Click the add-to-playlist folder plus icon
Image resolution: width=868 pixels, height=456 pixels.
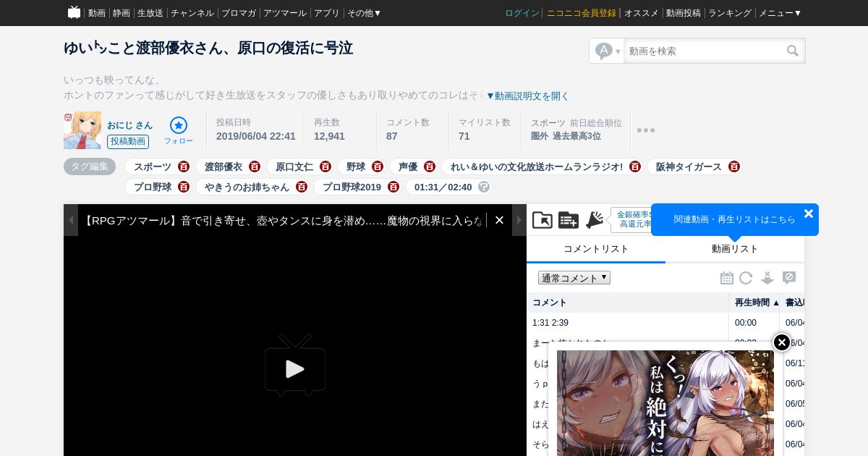tap(569, 220)
